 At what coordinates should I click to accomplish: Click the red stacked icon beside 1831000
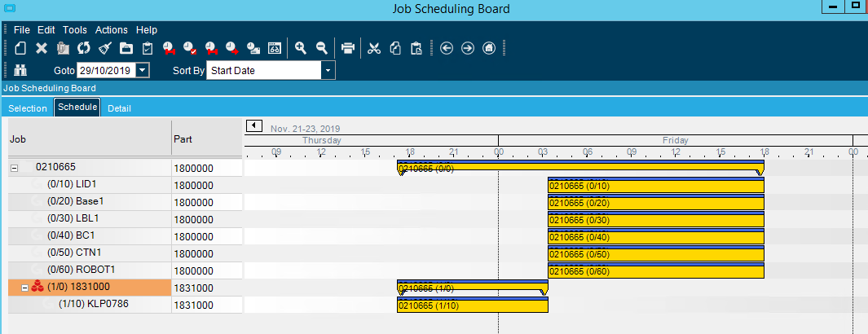tap(37, 287)
